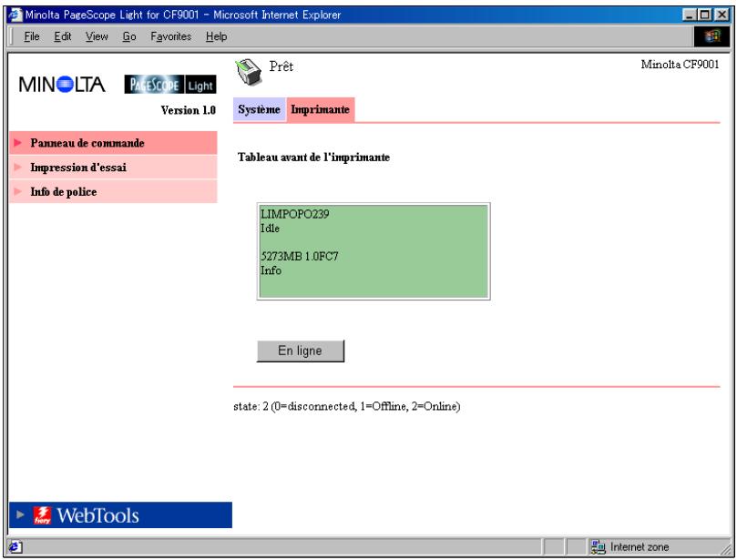Click the green printer front panel display

click(374, 251)
